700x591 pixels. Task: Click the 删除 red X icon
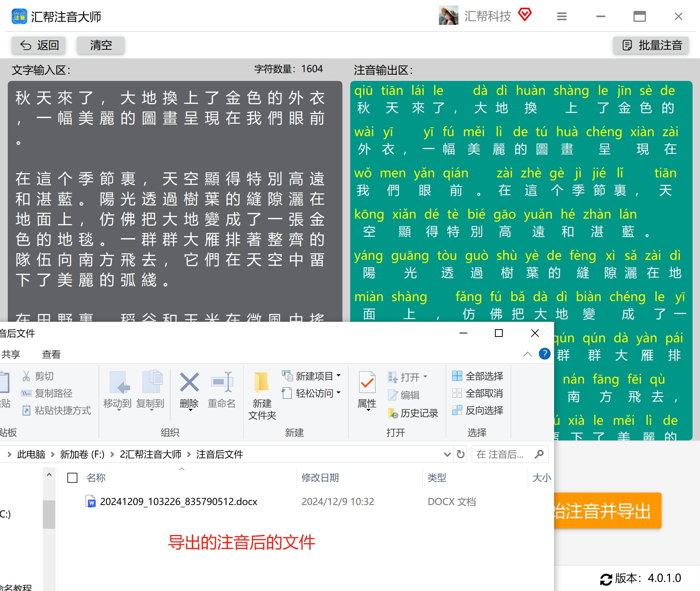pyautogui.click(x=189, y=382)
